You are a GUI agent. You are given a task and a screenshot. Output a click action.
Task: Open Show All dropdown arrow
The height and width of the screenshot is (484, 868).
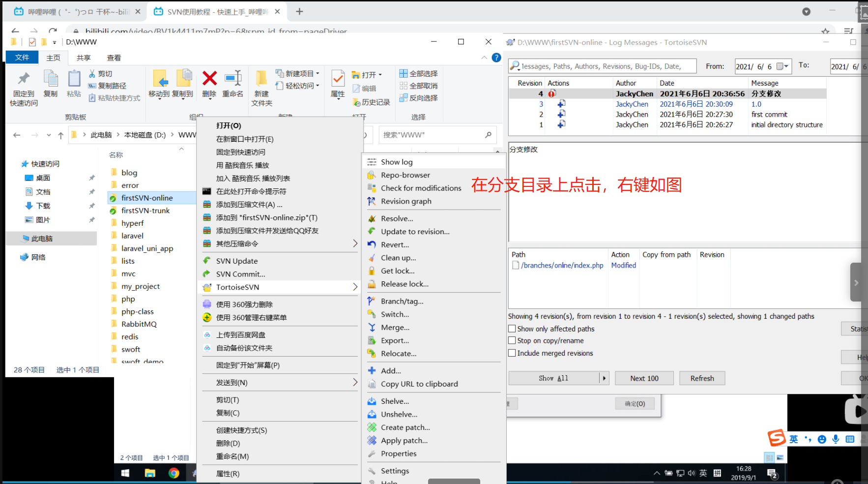point(604,378)
